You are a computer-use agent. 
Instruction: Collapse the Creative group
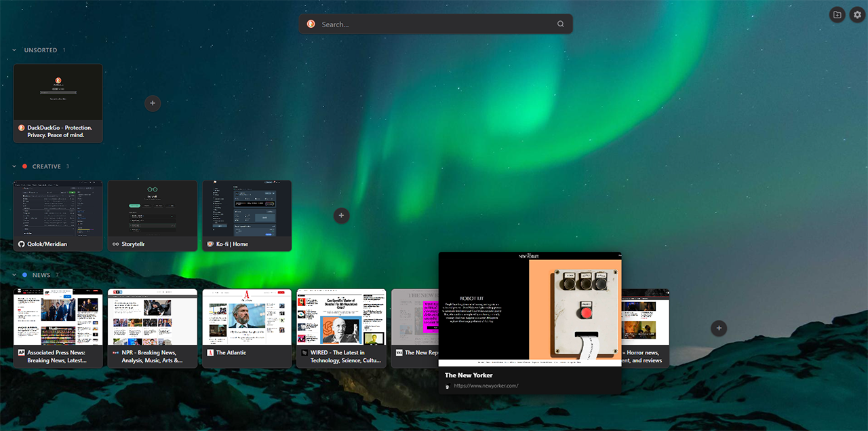tap(14, 166)
